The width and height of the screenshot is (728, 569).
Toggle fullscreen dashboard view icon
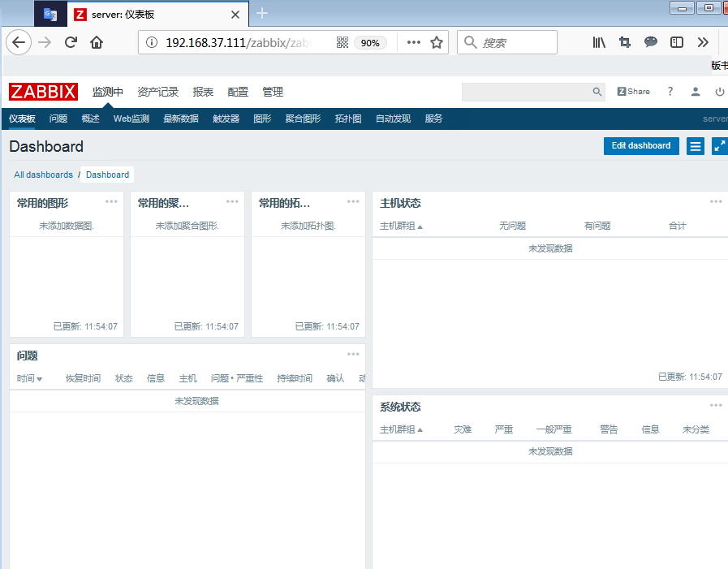(x=719, y=146)
